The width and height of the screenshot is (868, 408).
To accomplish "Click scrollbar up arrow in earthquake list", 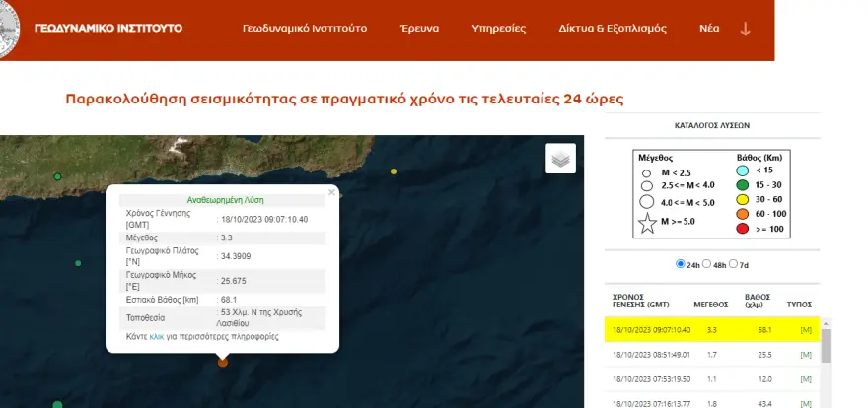I will (826, 323).
